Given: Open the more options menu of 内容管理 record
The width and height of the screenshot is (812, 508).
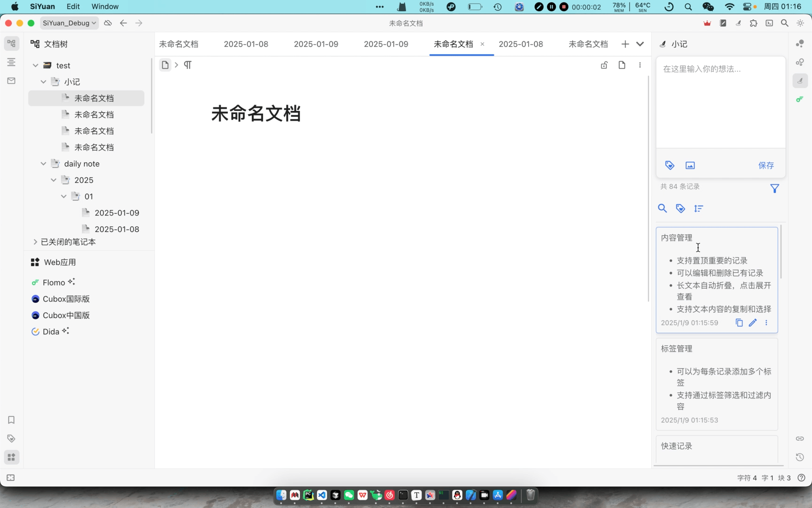Looking at the screenshot, I should [766, 323].
